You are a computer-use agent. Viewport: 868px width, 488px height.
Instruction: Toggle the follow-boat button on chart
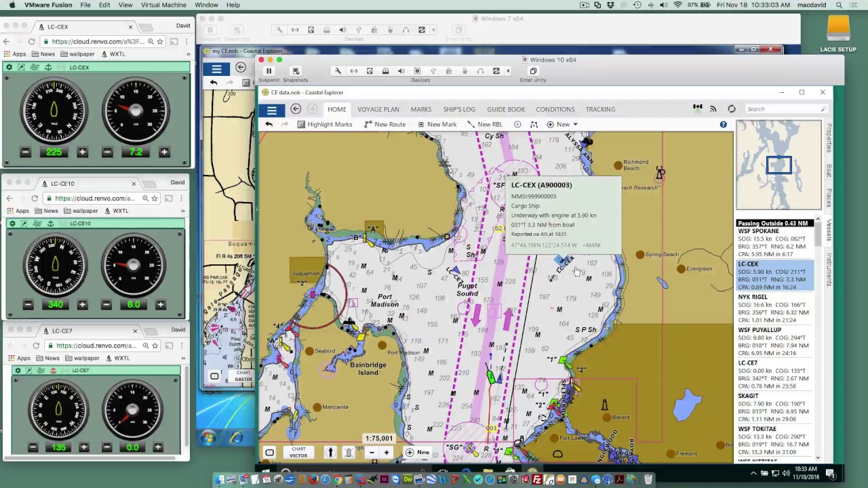click(x=349, y=453)
